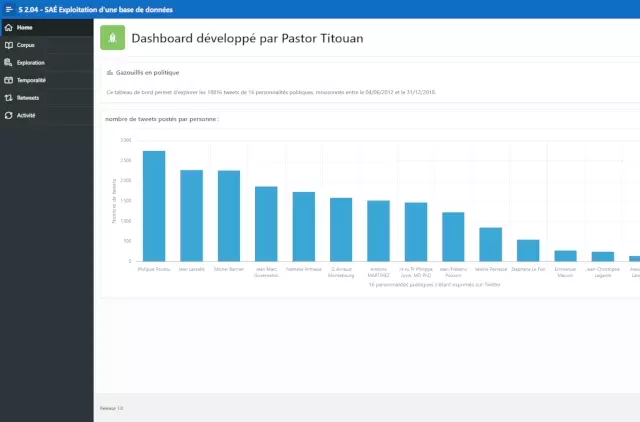Go to the Temporalité menu entry
Viewport: 640px width, 422px height.
point(31,80)
